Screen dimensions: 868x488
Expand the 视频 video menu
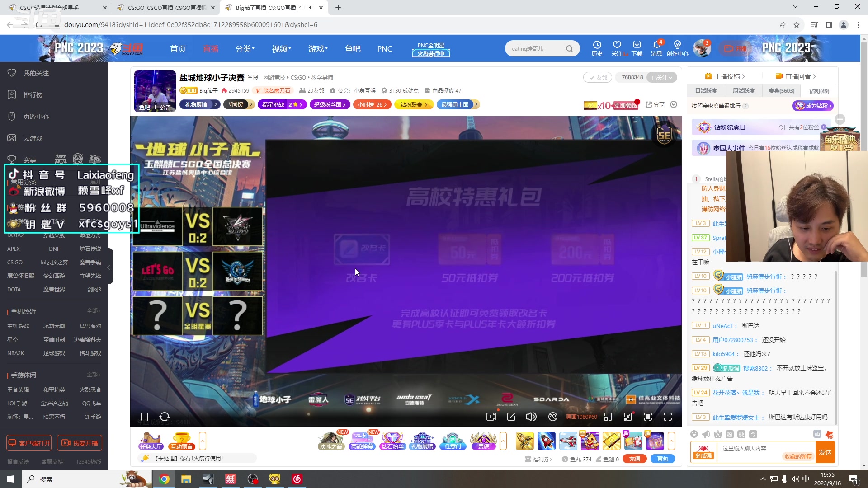point(281,49)
